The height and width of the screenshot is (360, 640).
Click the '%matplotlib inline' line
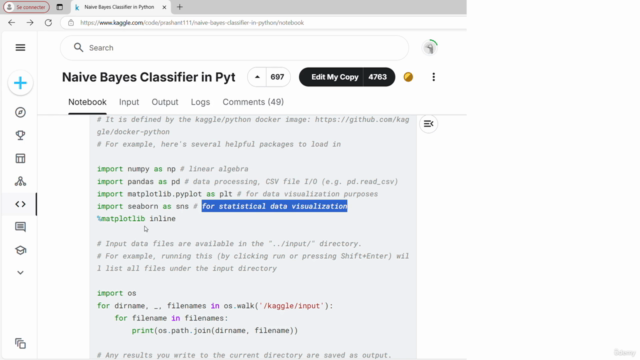click(136, 219)
